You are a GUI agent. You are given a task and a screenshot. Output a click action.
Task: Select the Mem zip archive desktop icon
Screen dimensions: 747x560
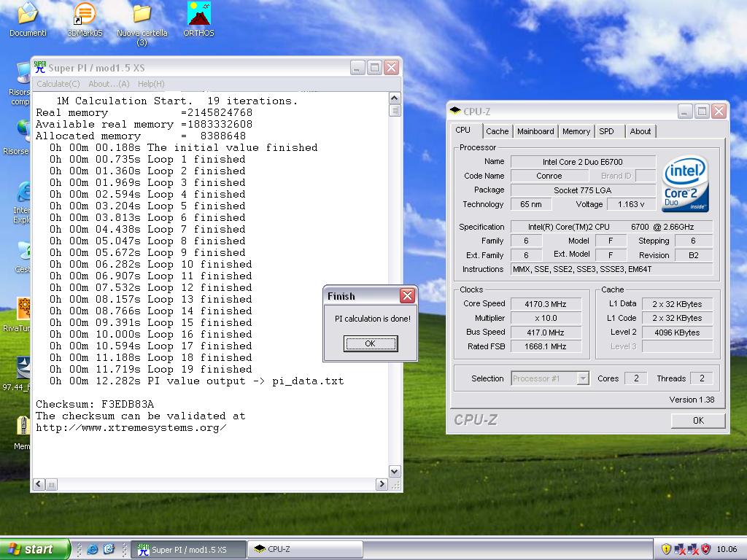[x=22, y=432]
